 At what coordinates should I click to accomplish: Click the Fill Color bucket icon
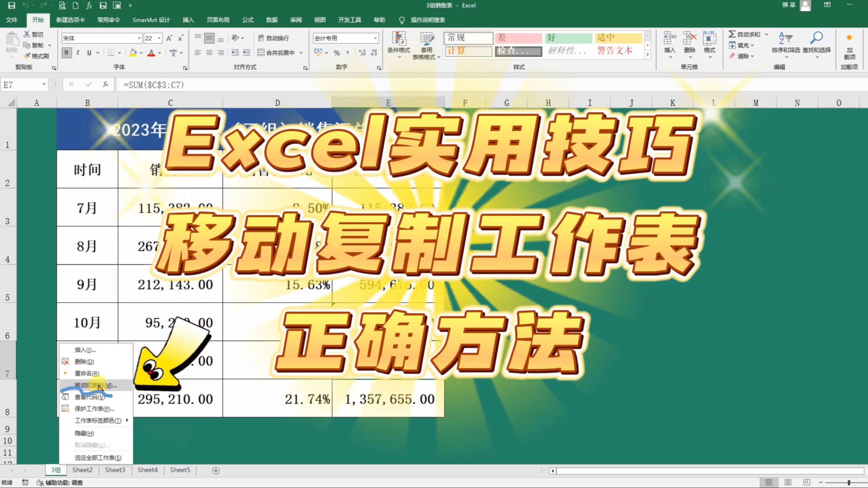tap(133, 53)
